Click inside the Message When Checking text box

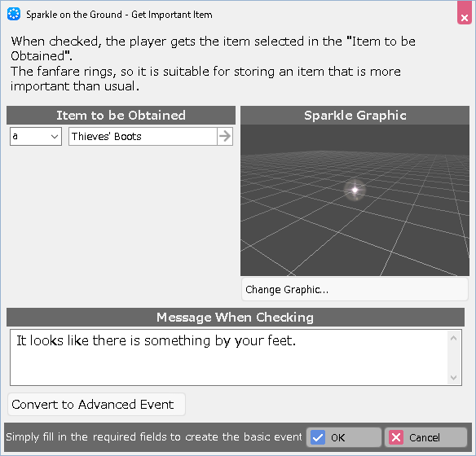228,357
